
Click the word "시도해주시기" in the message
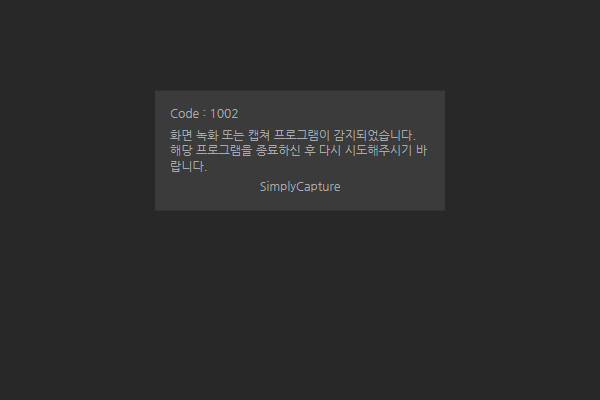point(378,150)
